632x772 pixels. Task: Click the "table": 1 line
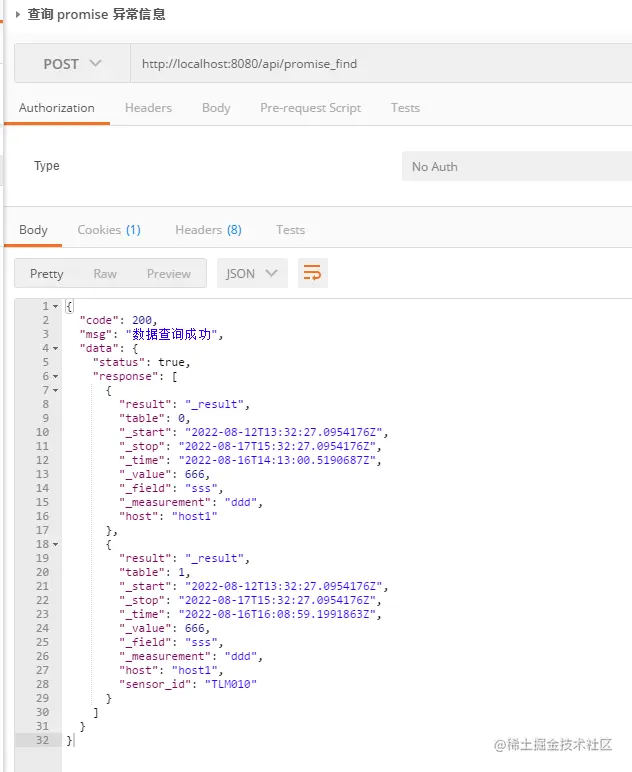click(x=155, y=573)
